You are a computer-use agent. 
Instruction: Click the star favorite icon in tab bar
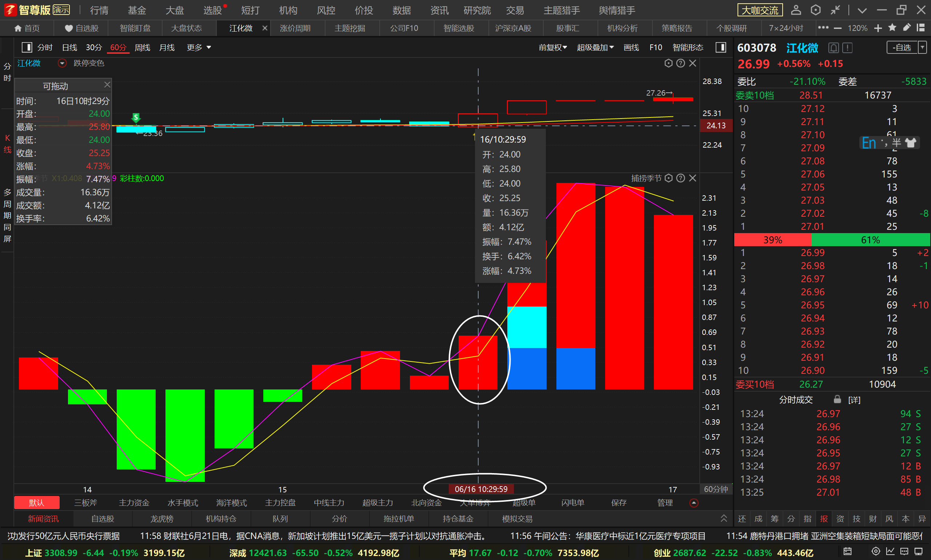pyautogui.click(x=892, y=28)
